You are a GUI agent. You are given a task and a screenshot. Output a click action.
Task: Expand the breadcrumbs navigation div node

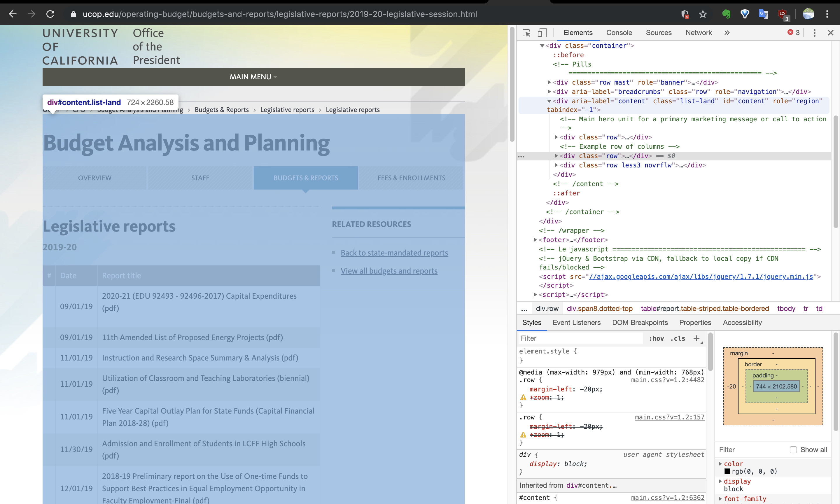coord(549,91)
